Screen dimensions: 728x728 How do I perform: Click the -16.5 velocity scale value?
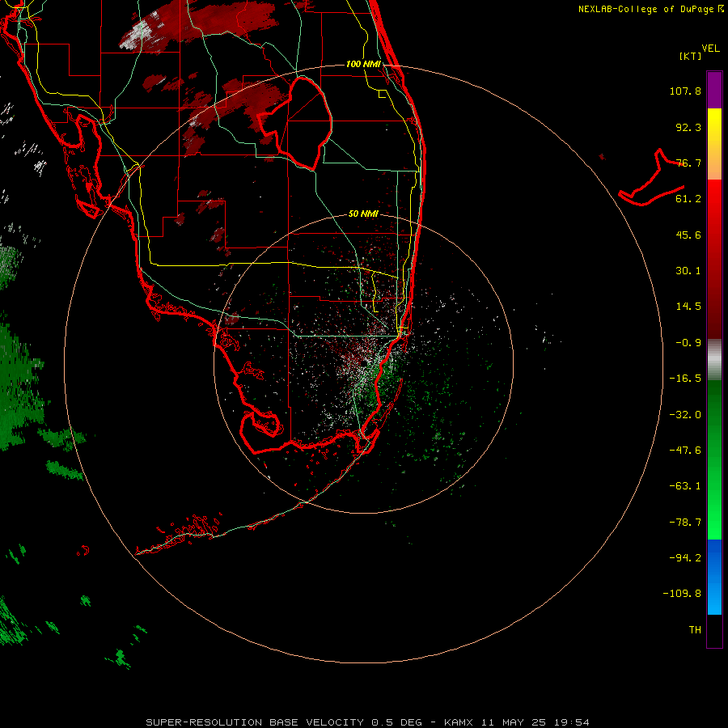pos(685,379)
